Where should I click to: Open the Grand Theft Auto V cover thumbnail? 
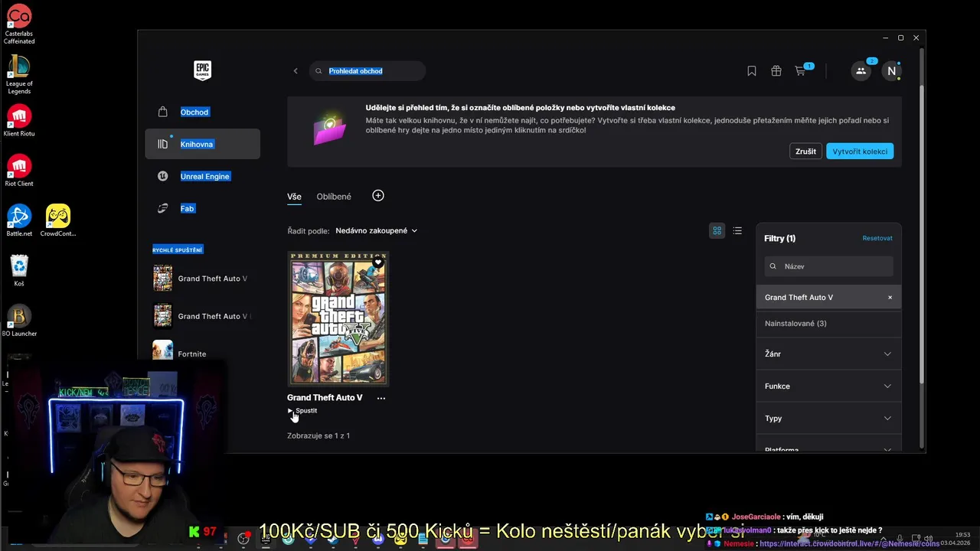tap(338, 318)
